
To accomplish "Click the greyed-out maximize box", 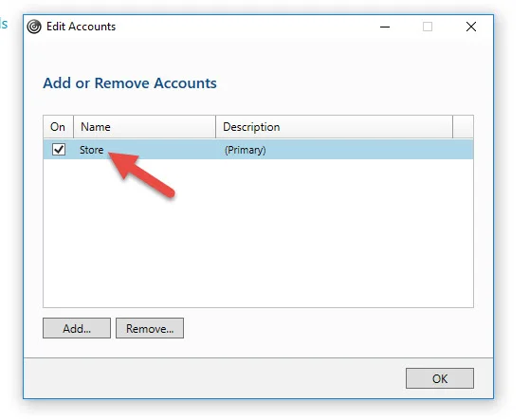I will [428, 27].
